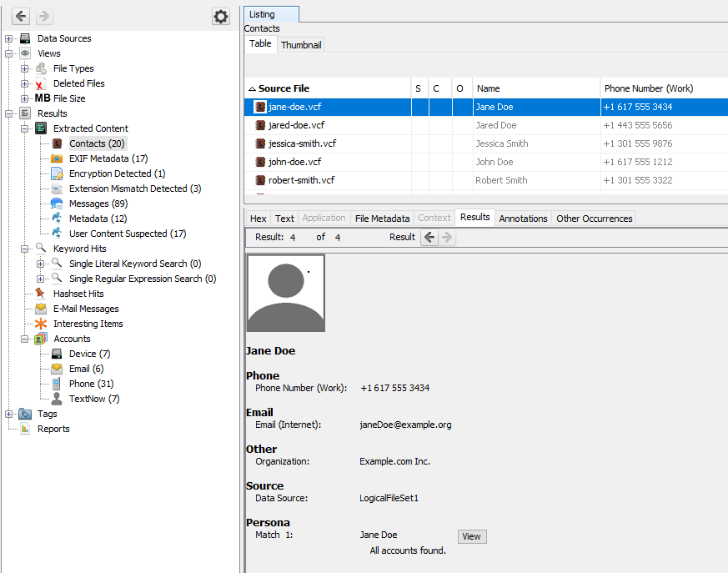Expand the Data Sources tree node
Image resolution: width=728 pixels, height=573 pixels.
coord(9,38)
